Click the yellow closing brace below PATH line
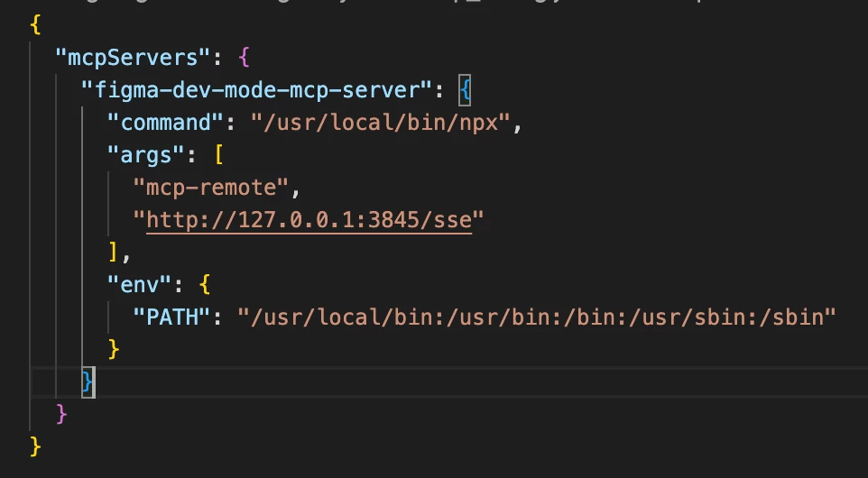This screenshot has height=478, width=868. 114,350
